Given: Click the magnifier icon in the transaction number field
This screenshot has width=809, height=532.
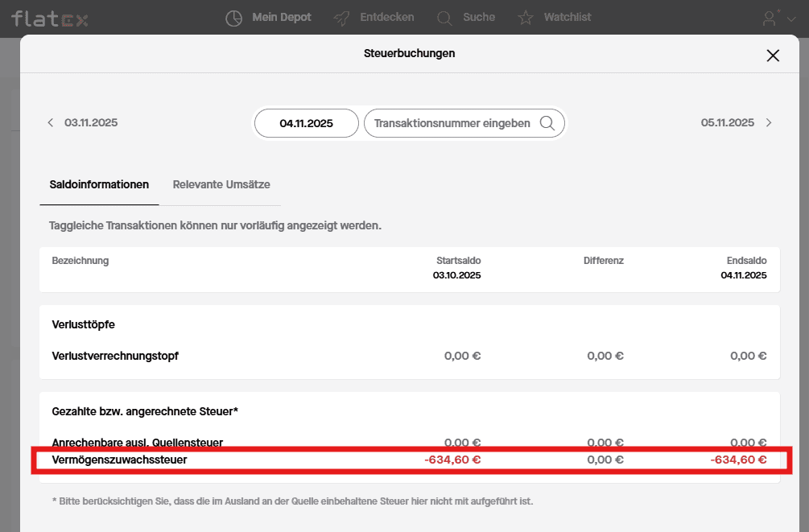Looking at the screenshot, I should click(x=547, y=123).
